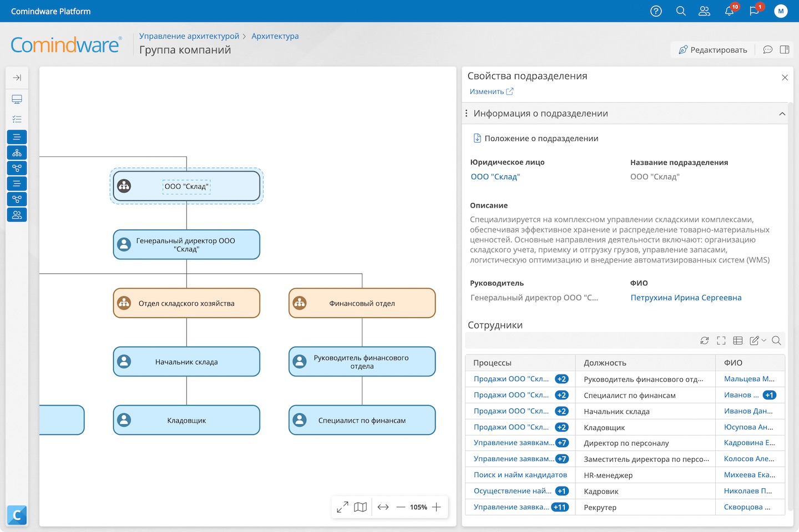Open Мальцева М... employee link
The height and width of the screenshot is (532, 799).
coord(749,379)
